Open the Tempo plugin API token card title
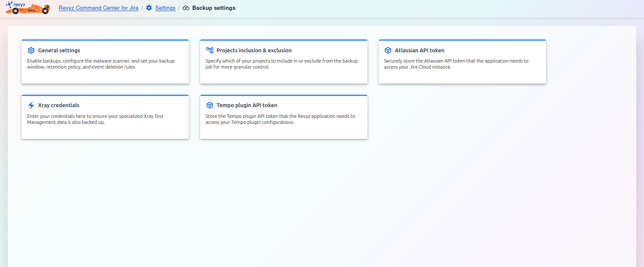 click(x=246, y=105)
